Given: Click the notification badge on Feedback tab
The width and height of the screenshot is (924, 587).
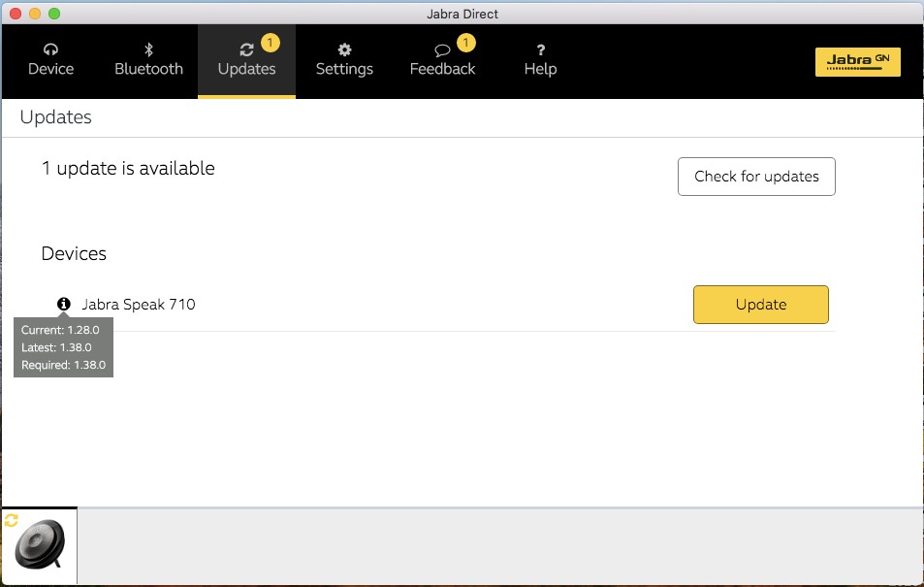Looking at the screenshot, I should point(465,43).
